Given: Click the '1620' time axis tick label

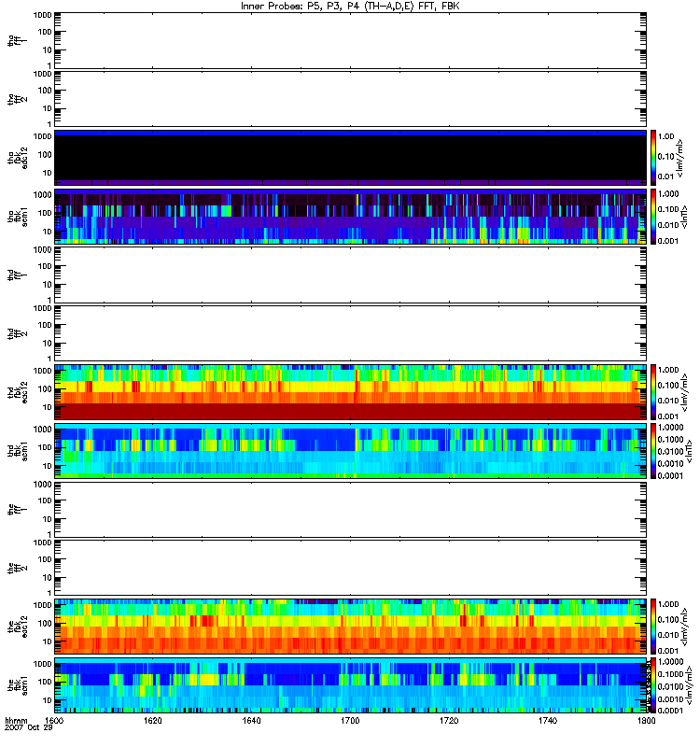Looking at the screenshot, I should [x=153, y=720].
